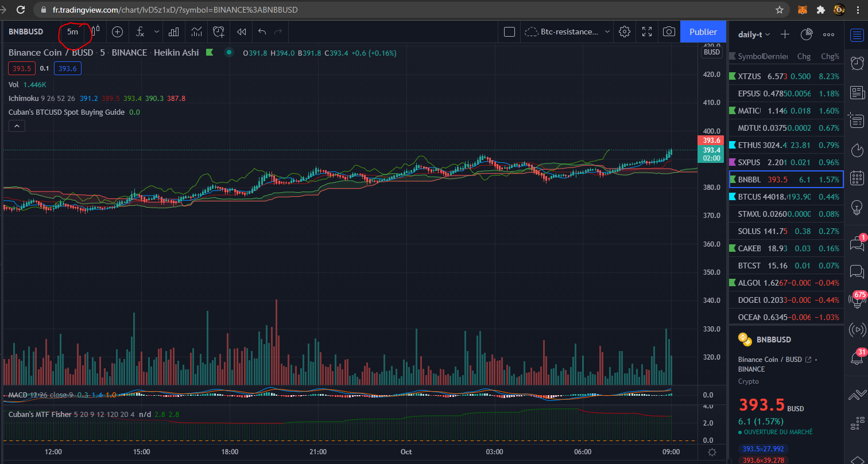Open the watchlist advanced view pie icon
Screen dimensions: 868x464
coord(806,34)
